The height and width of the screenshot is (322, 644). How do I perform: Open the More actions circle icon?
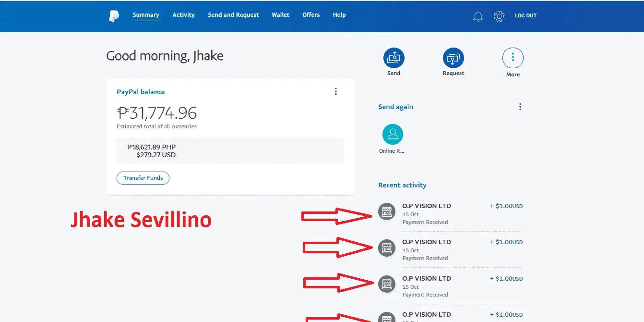513,58
